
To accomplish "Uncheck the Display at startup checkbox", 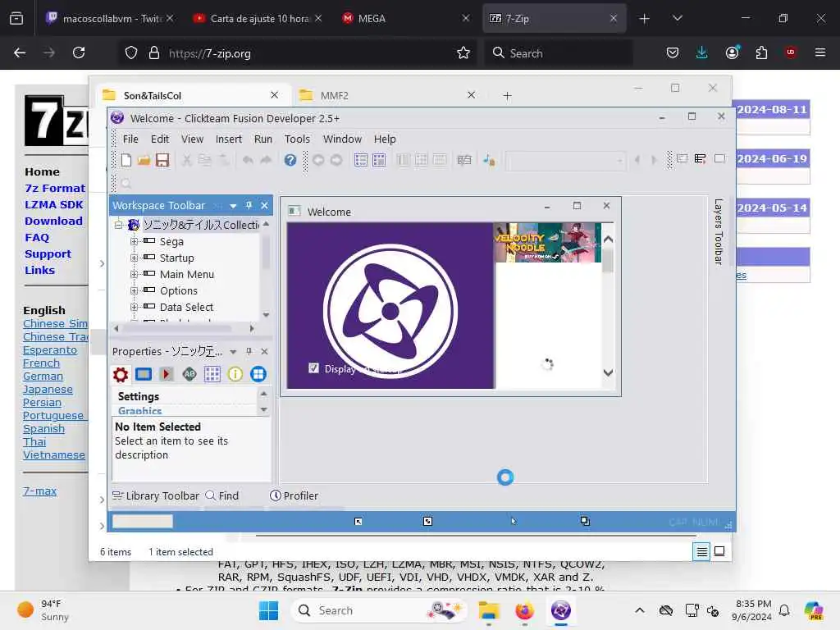I will click(314, 368).
